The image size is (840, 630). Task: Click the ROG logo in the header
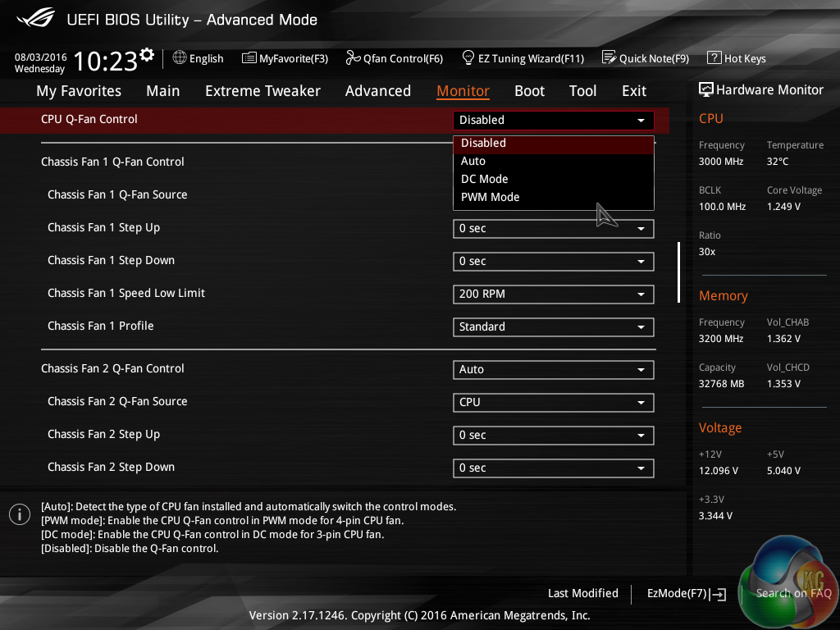[35, 18]
